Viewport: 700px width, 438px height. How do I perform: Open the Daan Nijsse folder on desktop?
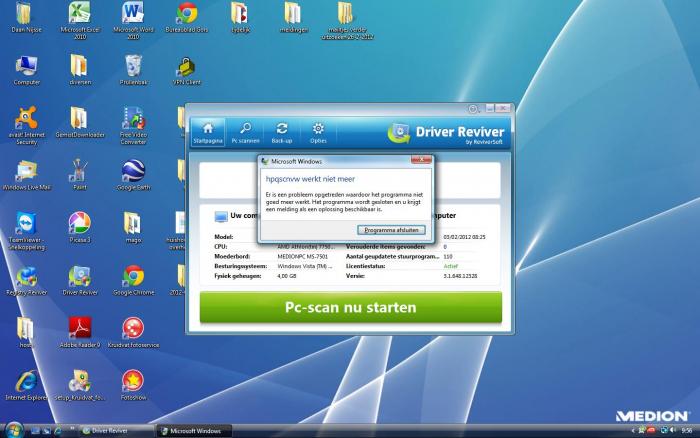(x=26, y=18)
